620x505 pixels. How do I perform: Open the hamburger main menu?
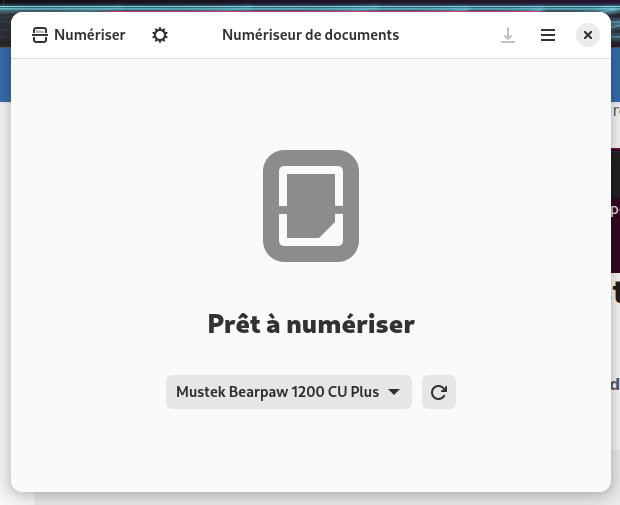click(548, 35)
